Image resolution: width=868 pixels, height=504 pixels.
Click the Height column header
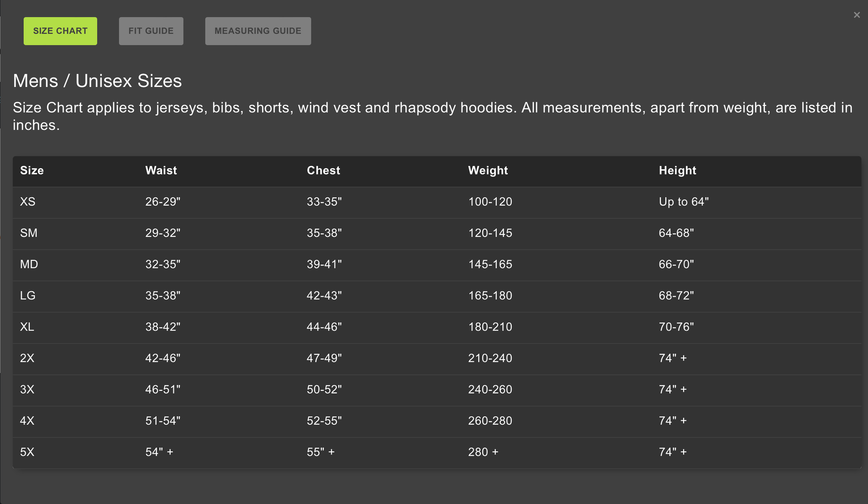677,170
